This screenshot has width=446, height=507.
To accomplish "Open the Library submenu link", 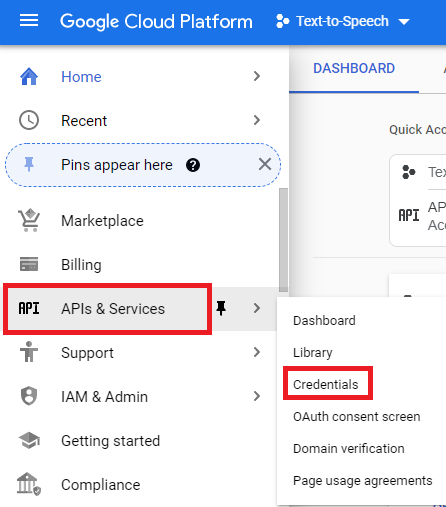I will pyautogui.click(x=313, y=353).
